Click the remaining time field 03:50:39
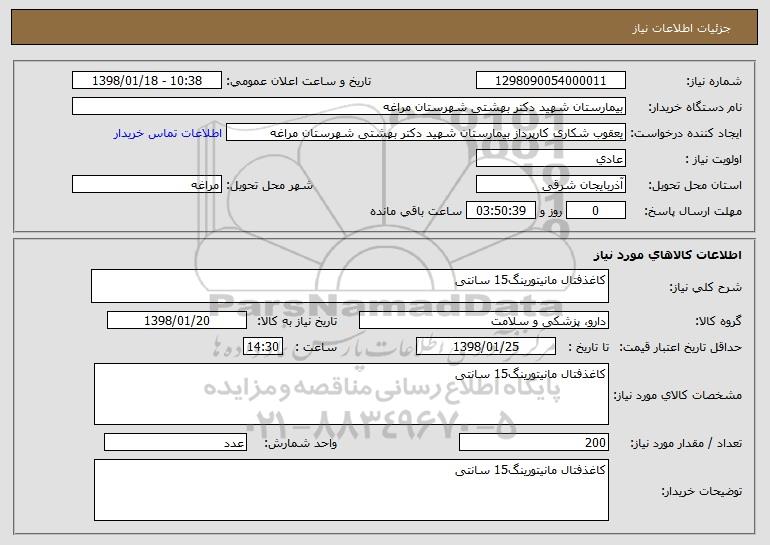Viewport: 770px width, 545px height. 500,211
